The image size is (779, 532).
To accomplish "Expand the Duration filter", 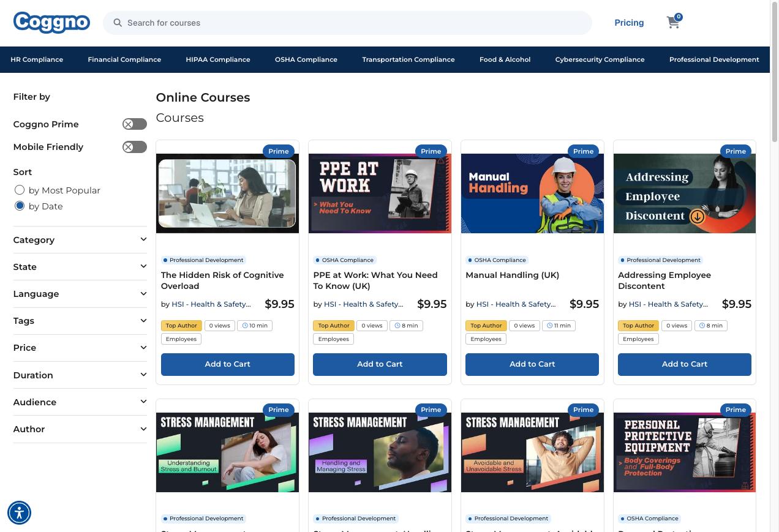I will pos(80,375).
